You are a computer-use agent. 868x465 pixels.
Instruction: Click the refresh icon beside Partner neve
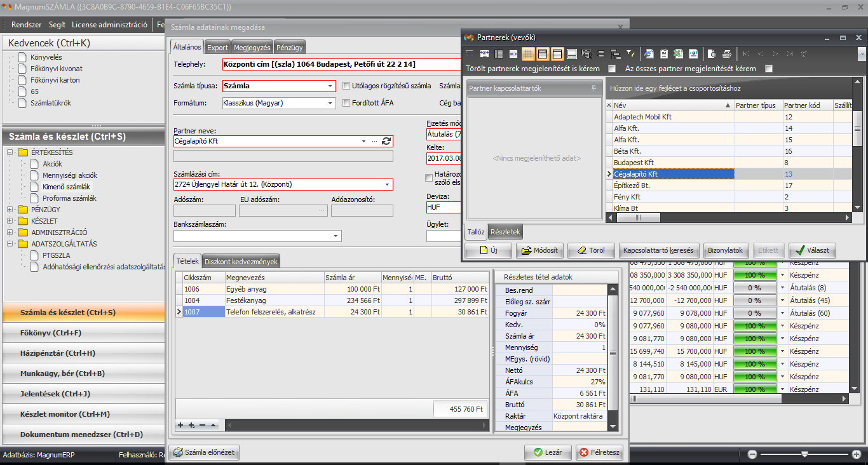pos(386,141)
